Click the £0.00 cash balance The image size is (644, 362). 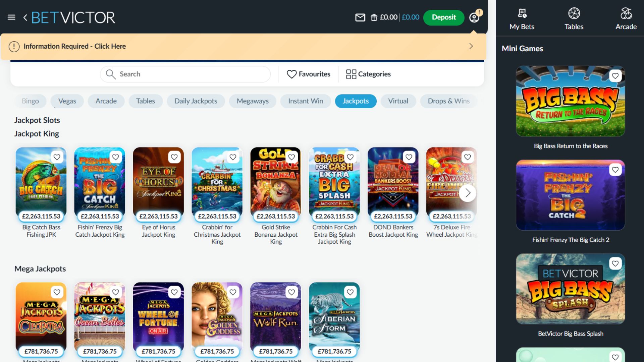(388, 17)
